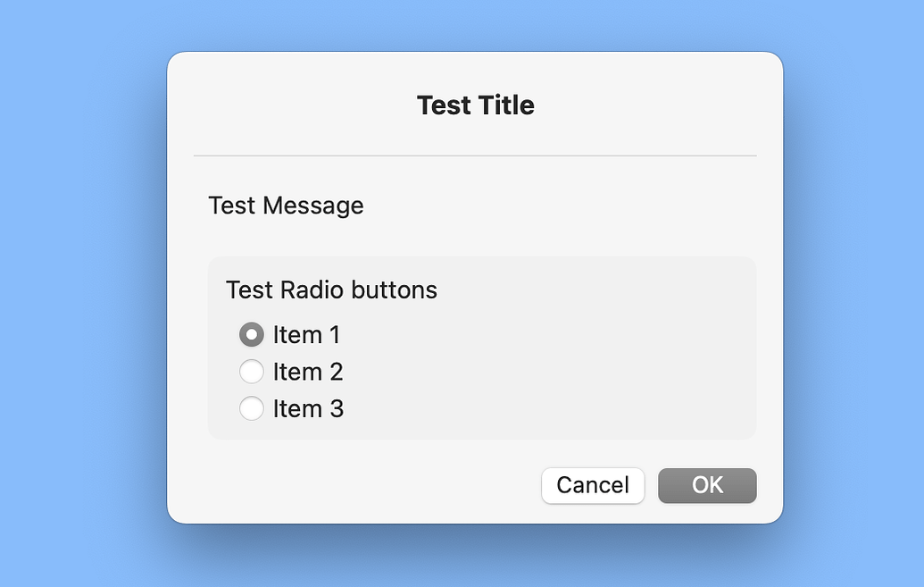Accept the settings by pressing OK
Screen dimensions: 924x587
click(706, 485)
